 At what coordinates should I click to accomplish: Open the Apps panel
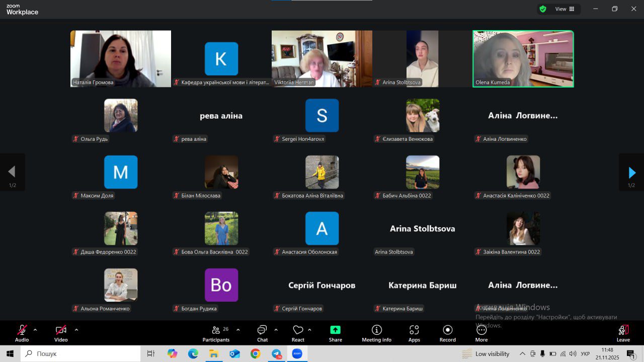(414, 333)
